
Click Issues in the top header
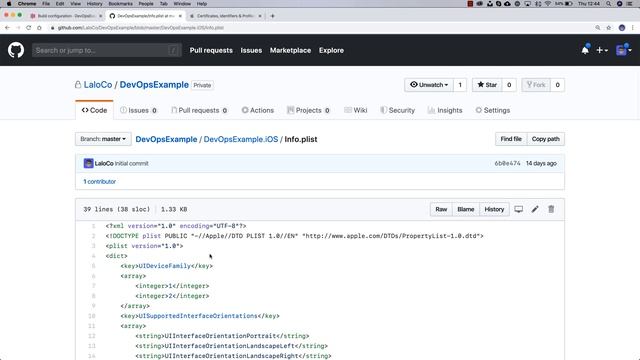click(251, 50)
